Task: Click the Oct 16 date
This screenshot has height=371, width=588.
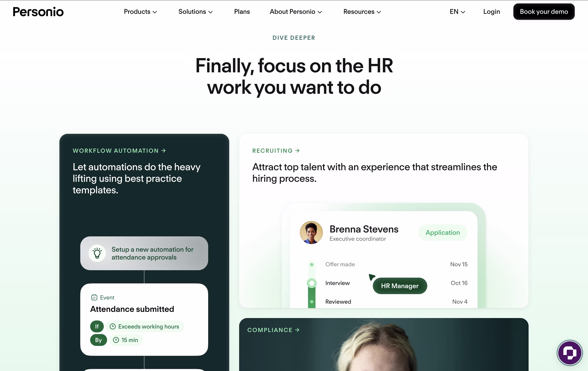Action: 459,283
